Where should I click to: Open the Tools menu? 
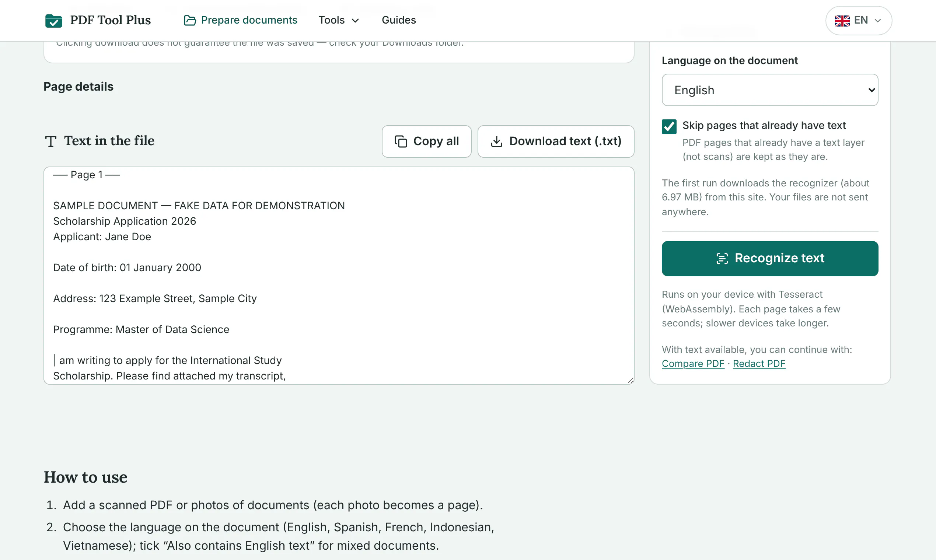coord(339,20)
